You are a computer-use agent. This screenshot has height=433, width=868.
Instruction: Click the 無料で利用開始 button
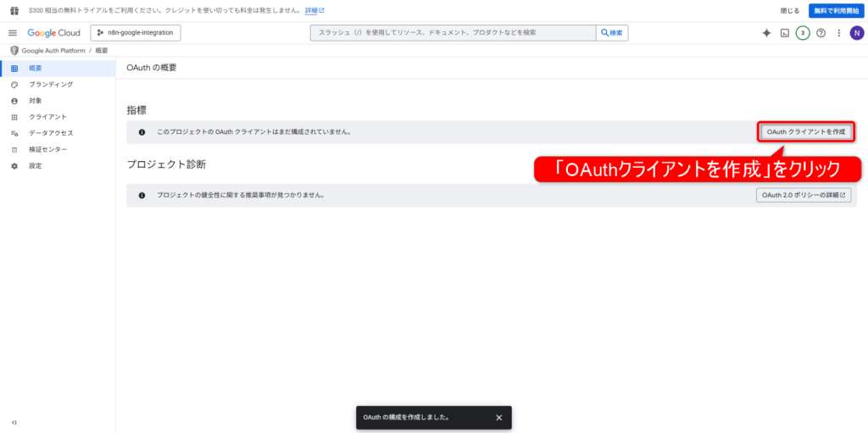click(836, 10)
